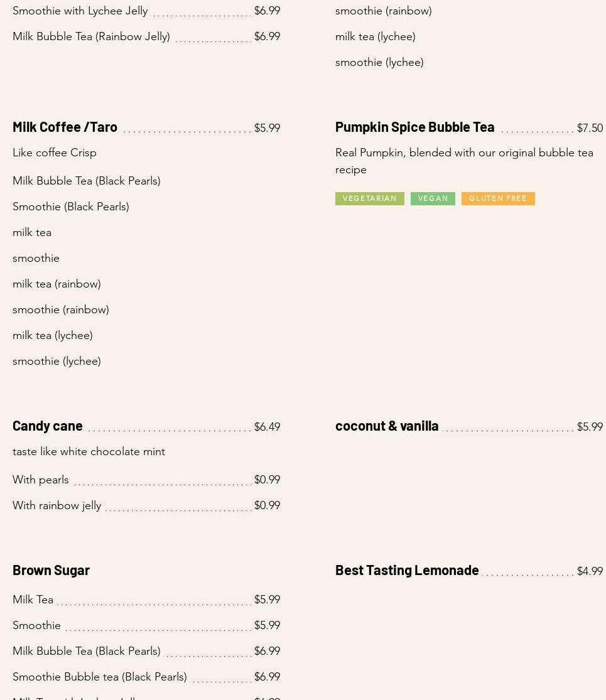The image size is (606, 700).
Task: Click the taste like white chocolate mint text
Action: (89, 451)
